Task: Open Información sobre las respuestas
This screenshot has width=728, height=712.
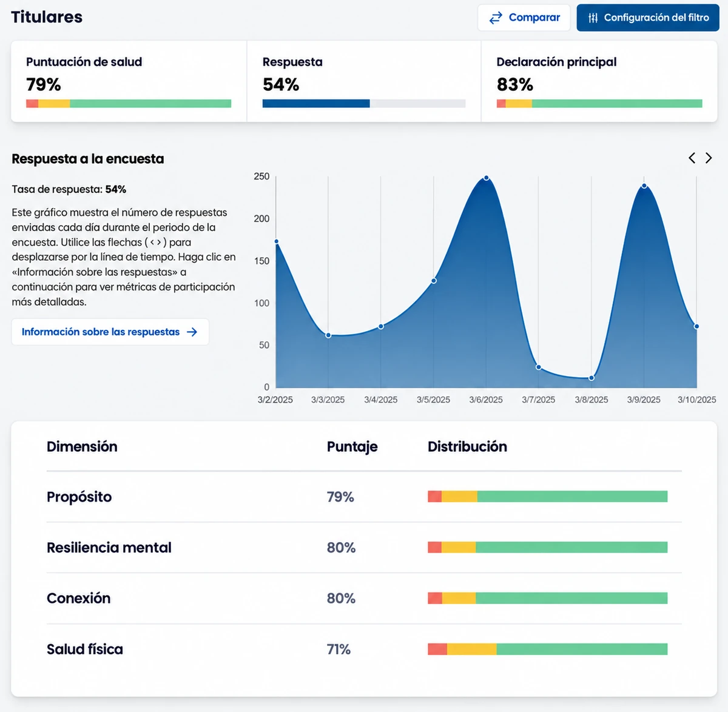Action: (x=110, y=332)
